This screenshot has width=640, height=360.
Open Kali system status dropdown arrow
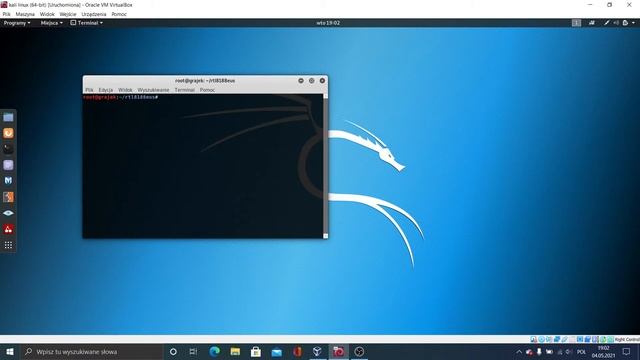(x=633, y=23)
